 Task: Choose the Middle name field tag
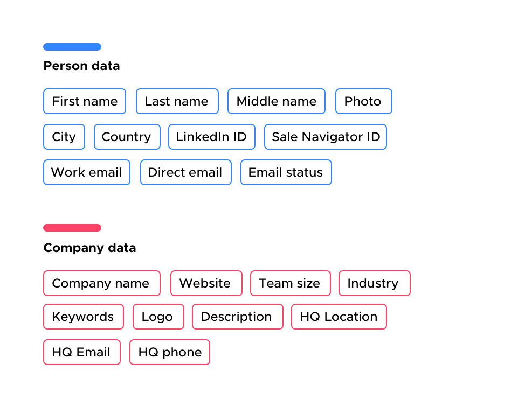click(277, 101)
